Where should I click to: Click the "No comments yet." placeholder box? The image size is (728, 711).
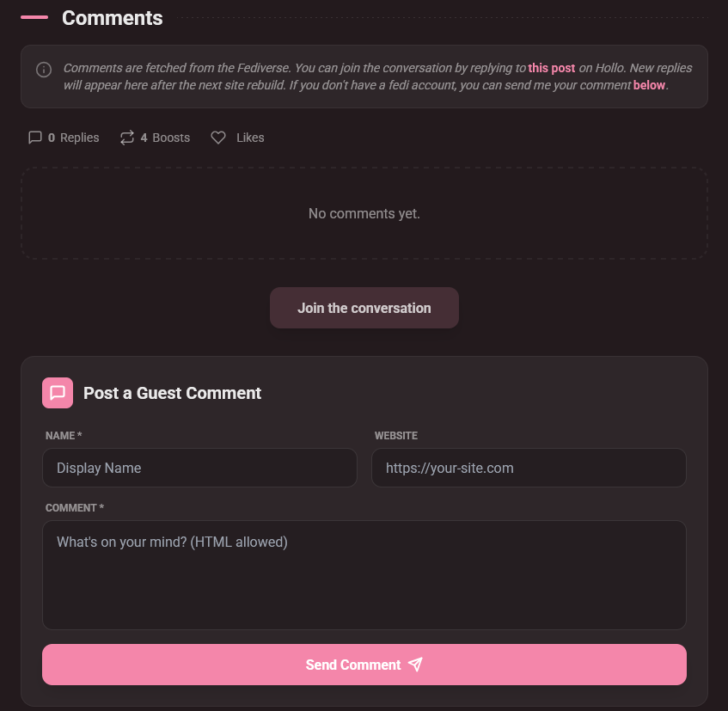pyautogui.click(x=364, y=213)
